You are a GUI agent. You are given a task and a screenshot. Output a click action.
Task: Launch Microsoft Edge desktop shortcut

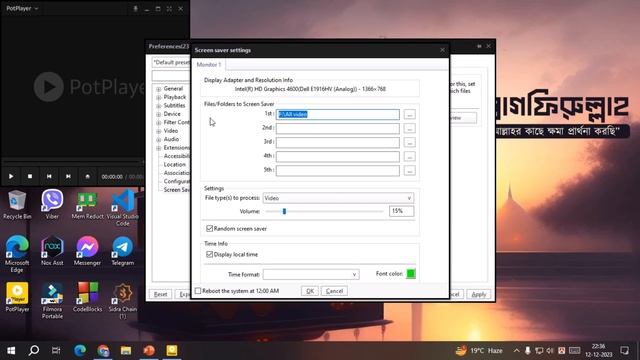(x=17, y=253)
